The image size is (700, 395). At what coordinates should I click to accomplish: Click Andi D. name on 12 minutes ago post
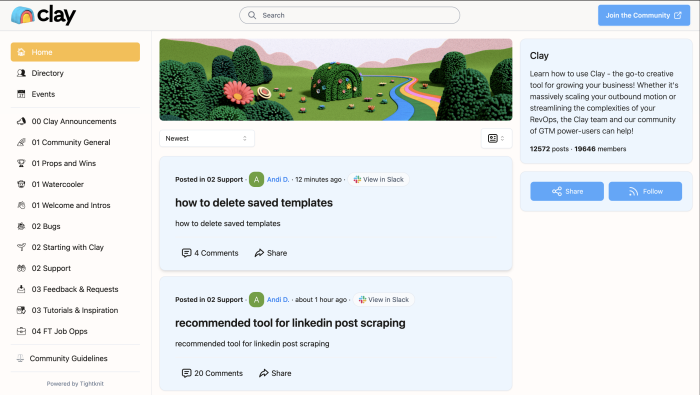point(278,179)
